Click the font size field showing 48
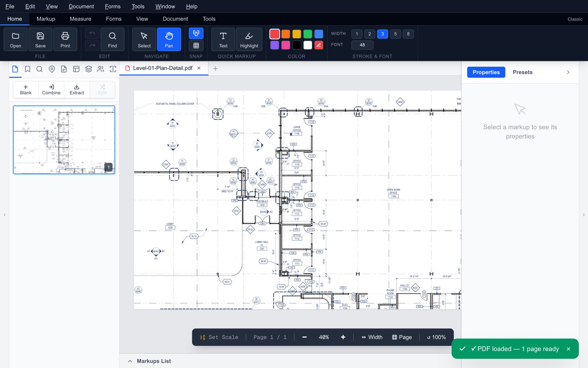 [362, 45]
